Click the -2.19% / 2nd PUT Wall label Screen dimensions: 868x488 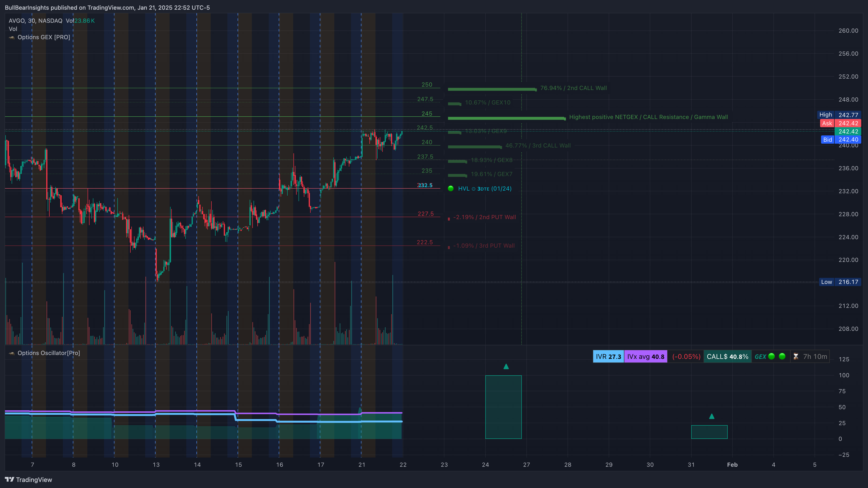484,217
